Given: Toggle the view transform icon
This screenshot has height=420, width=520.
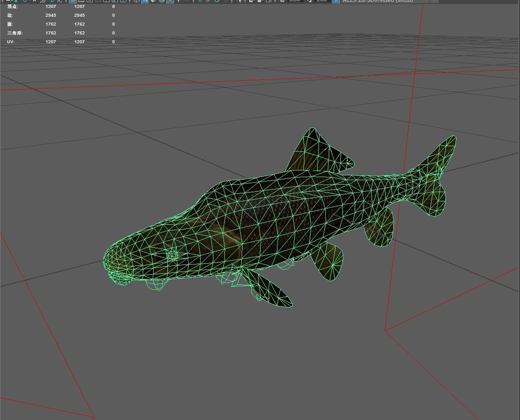Looking at the screenshot, I should click(x=336, y=1).
